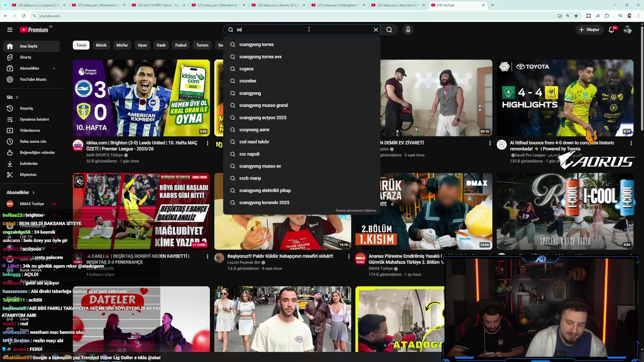Choose suggestion ssgeos
Image resolution: width=644 pixels, height=362 pixels.
pos(302,69)
